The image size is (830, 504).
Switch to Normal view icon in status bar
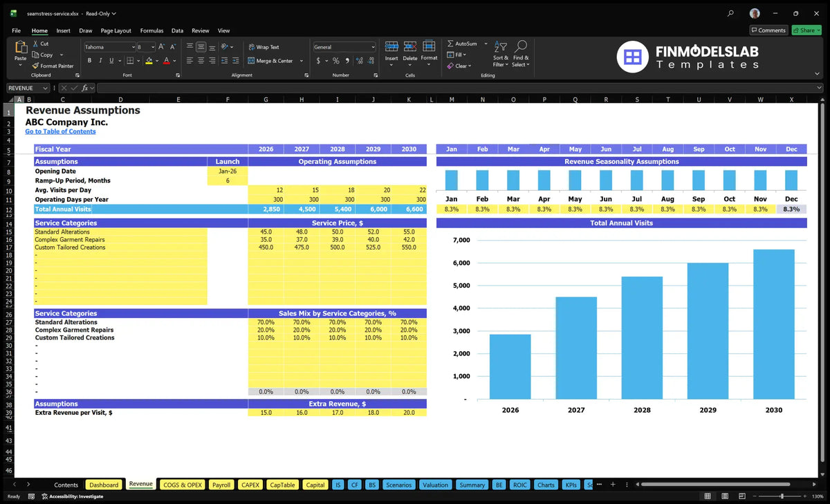(x=708, y=496)
